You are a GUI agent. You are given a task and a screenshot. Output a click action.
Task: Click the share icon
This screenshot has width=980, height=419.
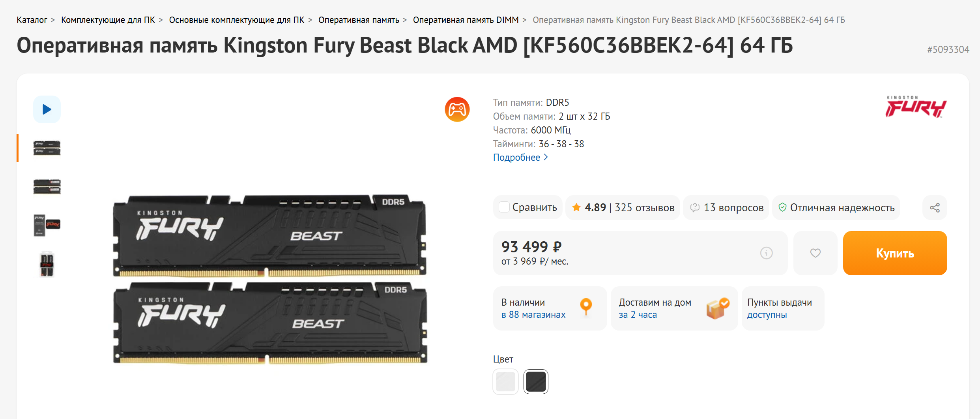pyautogui.click(x=935, y=208)
